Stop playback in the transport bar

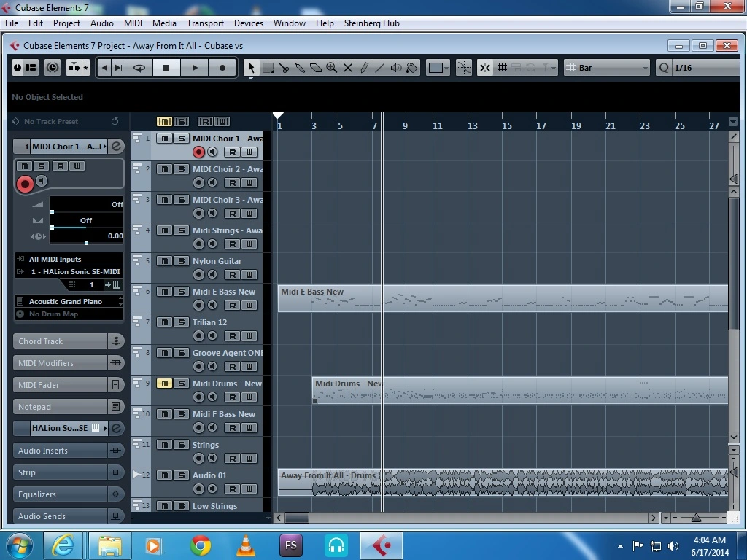coord(166,68)
